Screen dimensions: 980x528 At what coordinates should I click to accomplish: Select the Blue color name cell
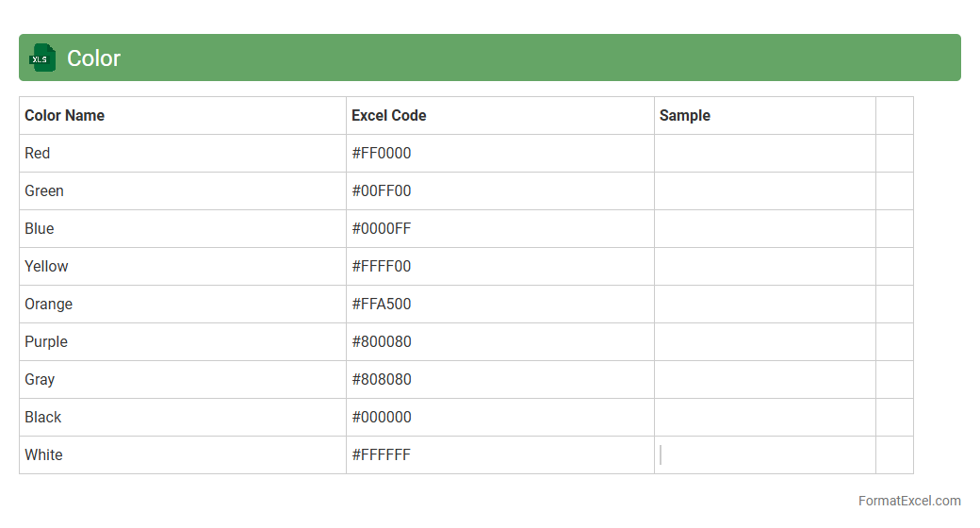coord(40,228)
